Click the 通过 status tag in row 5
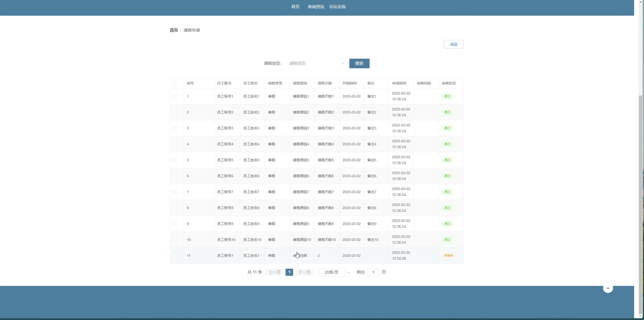Viewport: 644px width, 320px height. tap(447, 160)
